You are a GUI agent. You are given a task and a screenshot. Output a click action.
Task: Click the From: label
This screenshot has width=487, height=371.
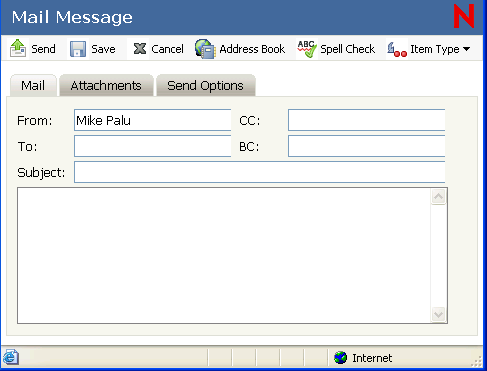click(35, 120)
